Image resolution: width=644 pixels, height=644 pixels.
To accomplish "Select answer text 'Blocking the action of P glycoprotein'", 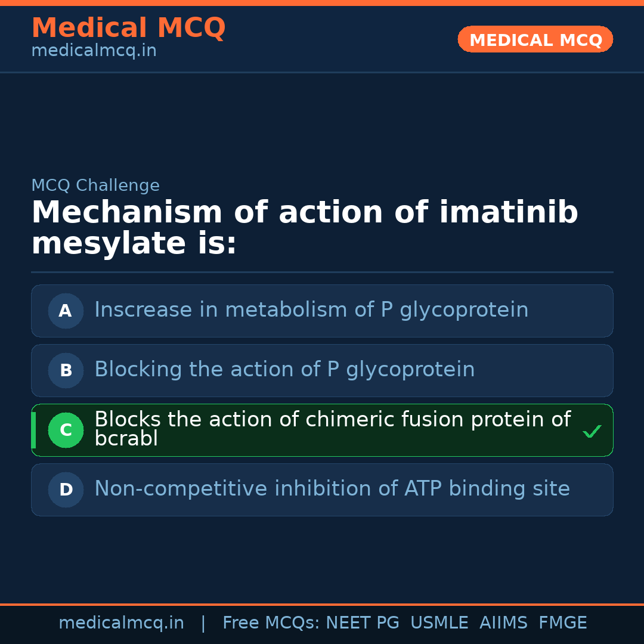I will [x=284, y=370].
